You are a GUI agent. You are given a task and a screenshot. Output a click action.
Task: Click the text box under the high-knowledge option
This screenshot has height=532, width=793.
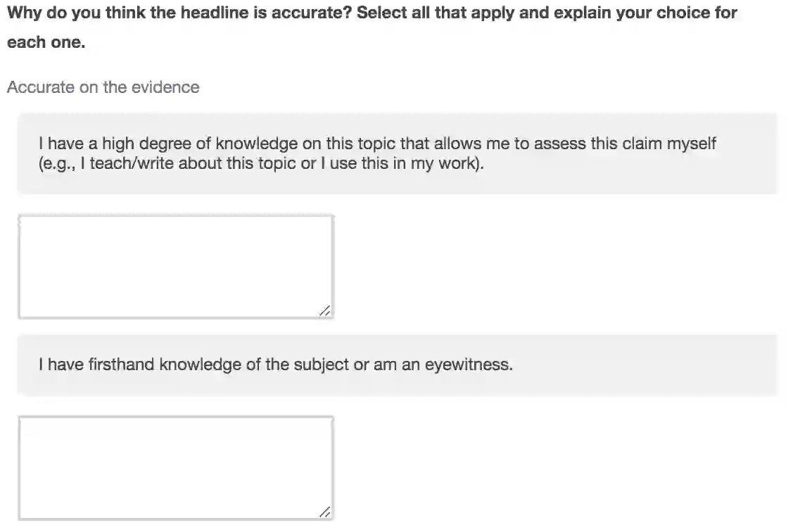coord(175,267)
